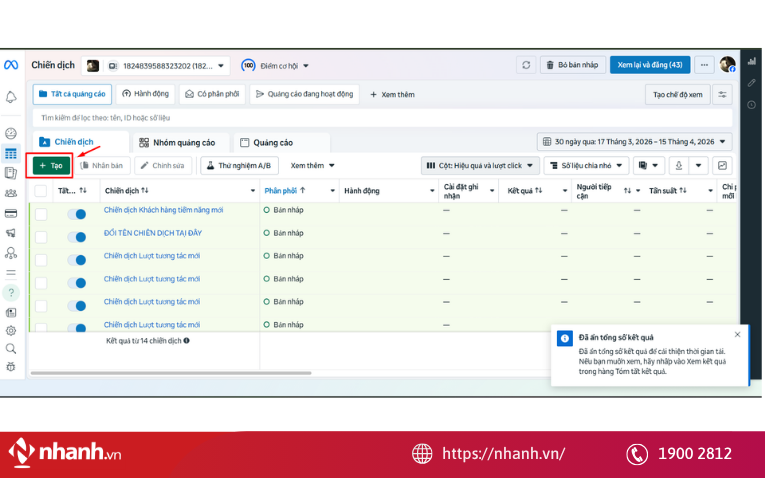
Task: Expand the Cột: Hiệu quả và lượt click dropdown
Action: (x=480, y=165)
